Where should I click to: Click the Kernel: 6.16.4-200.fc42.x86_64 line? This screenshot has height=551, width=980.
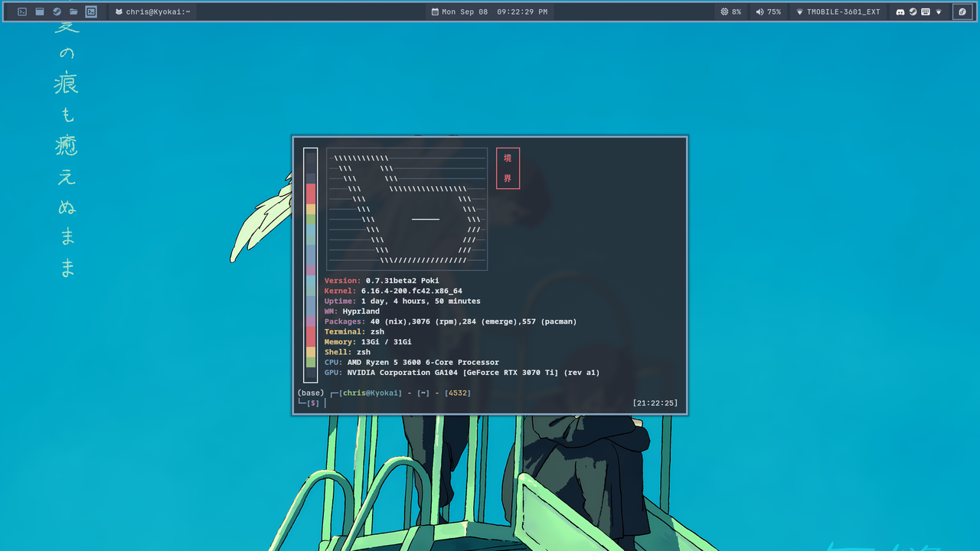[394, 291]
